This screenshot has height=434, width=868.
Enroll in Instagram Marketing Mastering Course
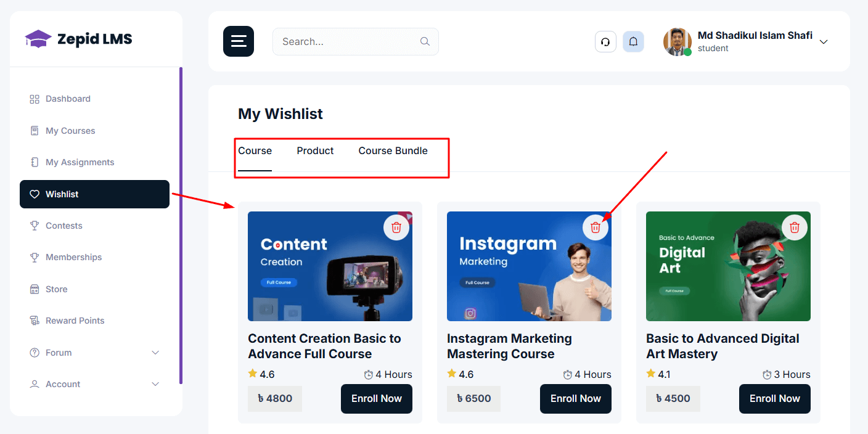click(x=575, y=399)
